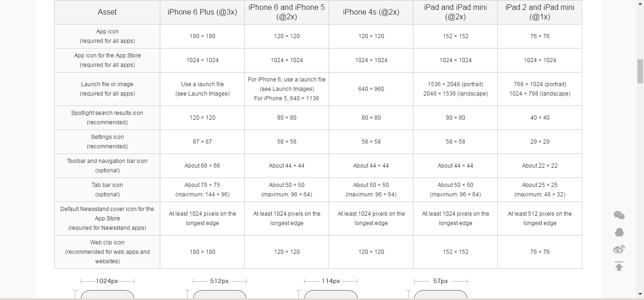Click the "1536 × 2048 (portrait)" cell text
644x300 pixels.
point(455,84)
